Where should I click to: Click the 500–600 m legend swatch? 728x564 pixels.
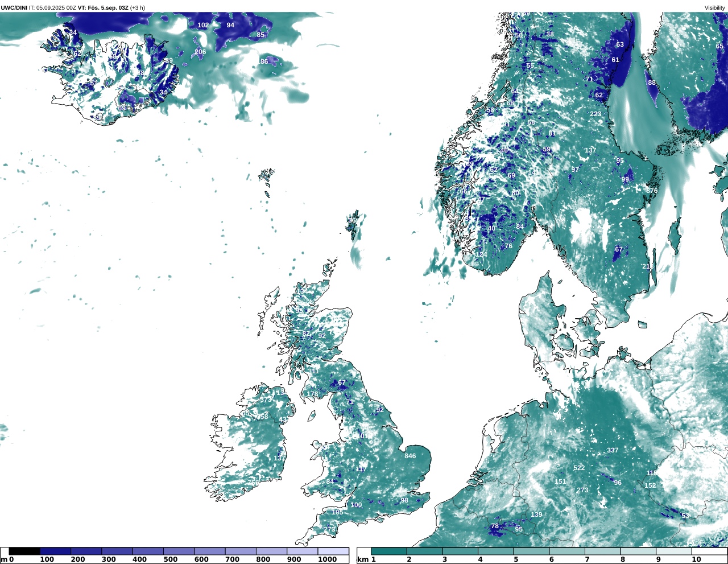click(x=179, y=551)
